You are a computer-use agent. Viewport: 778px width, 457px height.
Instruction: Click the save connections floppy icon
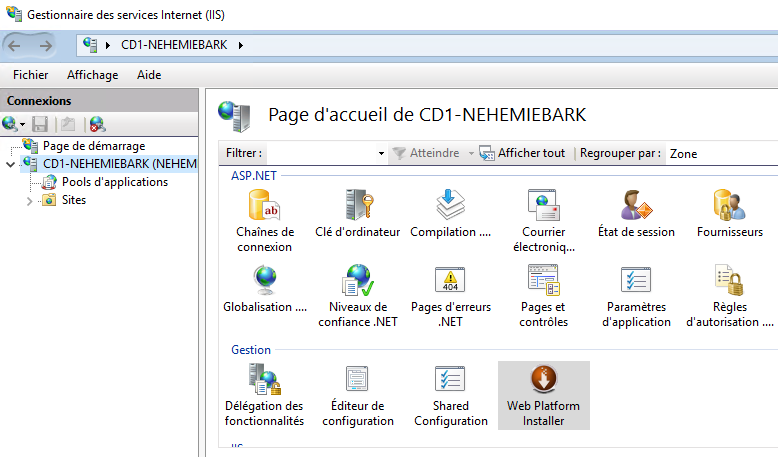[x=40, y=124]
